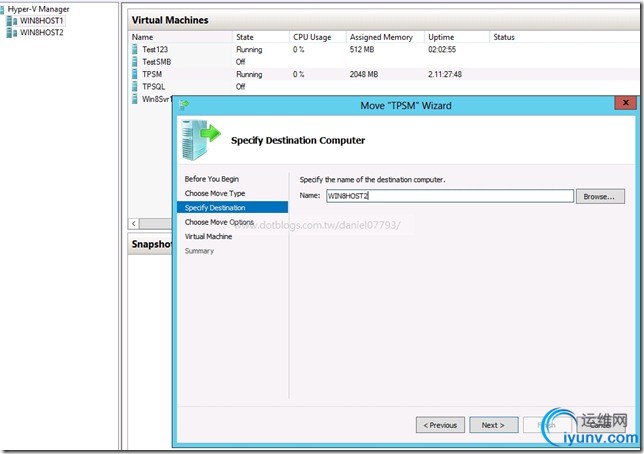
Task: Click the Virtual Machines panel heading
Action: [x=170, y=20]
